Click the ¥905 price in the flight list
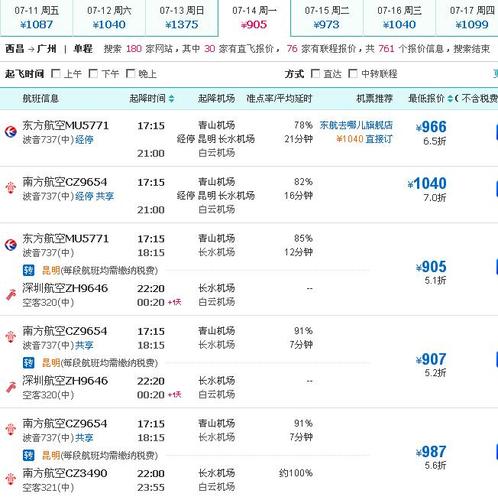 pyautogui.click(x=431, y=267)
